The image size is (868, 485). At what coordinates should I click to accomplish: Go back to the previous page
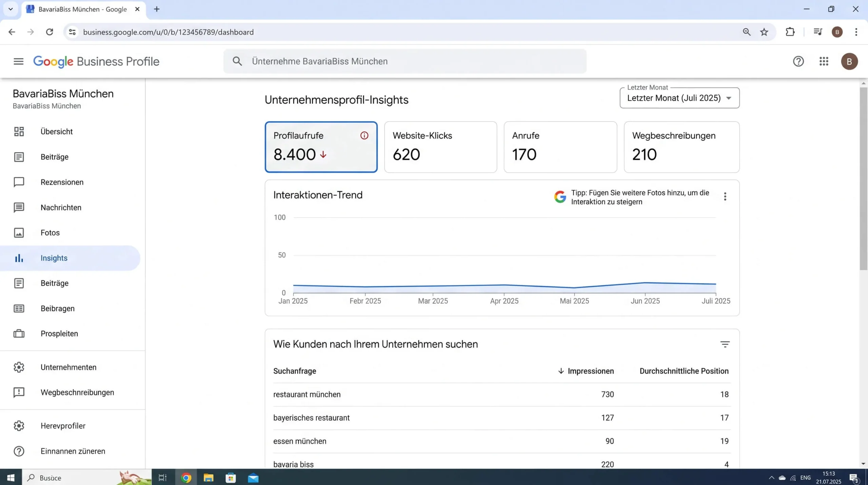tap(12, 32)
